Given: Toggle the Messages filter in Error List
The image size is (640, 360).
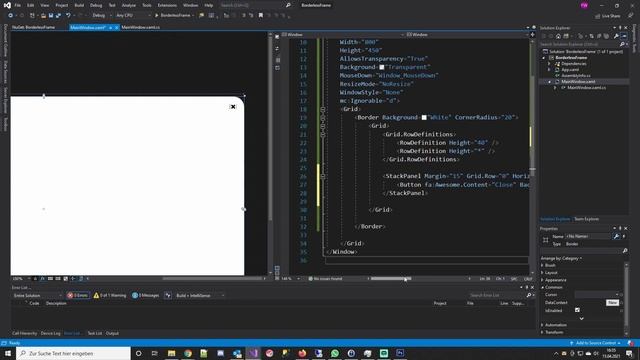Looking at the screenshot, I should (x=146, y=295).
